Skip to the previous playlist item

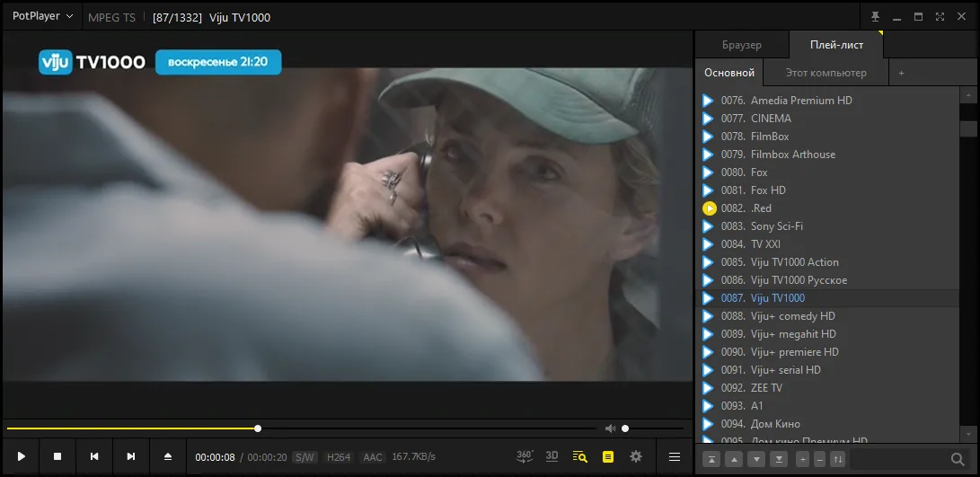click(x=94, y=457)
